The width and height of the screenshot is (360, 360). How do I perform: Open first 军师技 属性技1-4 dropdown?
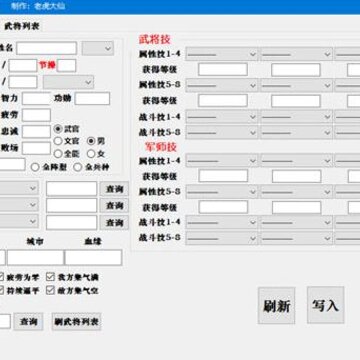pyautogui.click(x=222, y=161)
